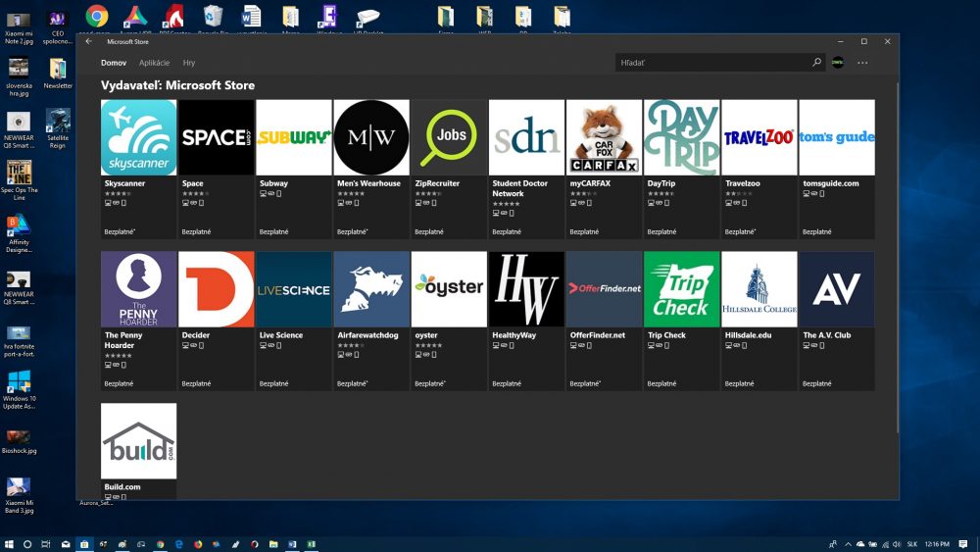
Task: Open the three-dot more menu
Action: coord(862,63)
